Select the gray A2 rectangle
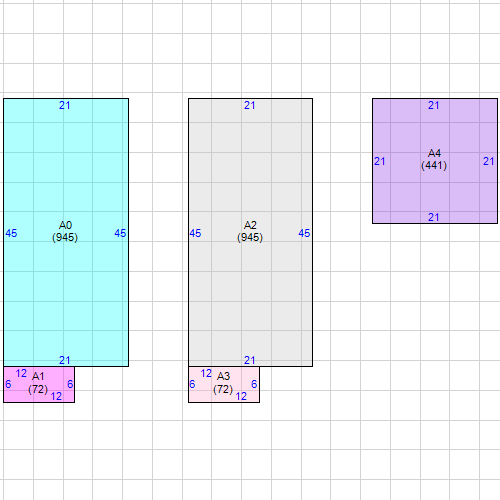Viewport: 500px width, 500px height. point(250,232)
